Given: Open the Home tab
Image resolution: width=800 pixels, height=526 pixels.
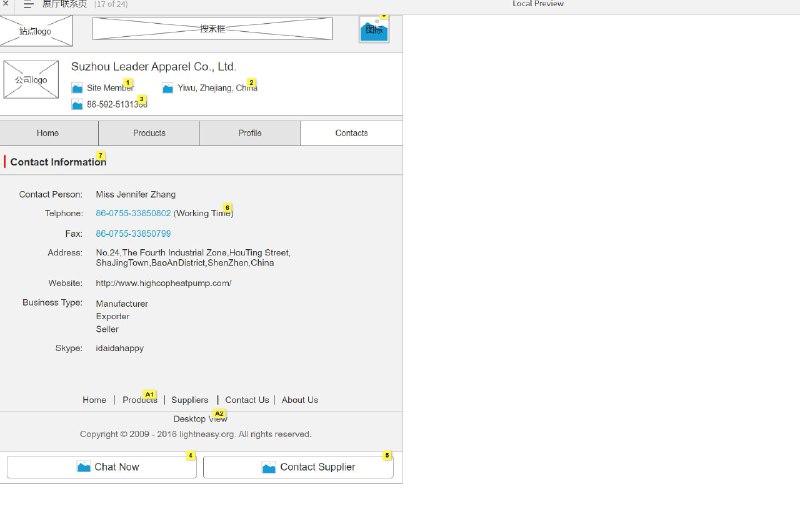Looking at the screenshot, I should coord(48,133).
